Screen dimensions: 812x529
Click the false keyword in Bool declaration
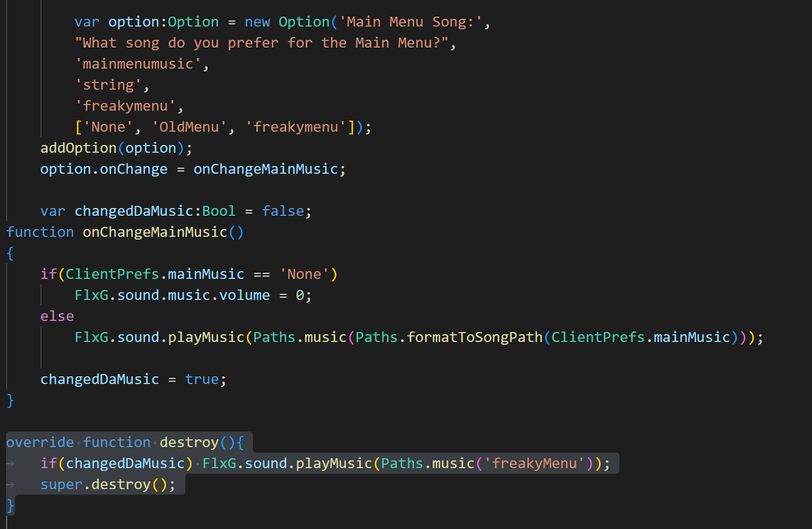point(283,211)
